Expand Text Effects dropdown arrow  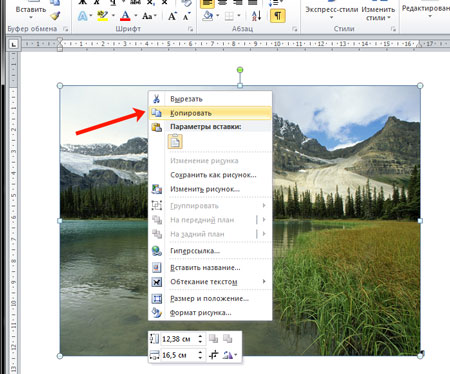pos(91,16)
